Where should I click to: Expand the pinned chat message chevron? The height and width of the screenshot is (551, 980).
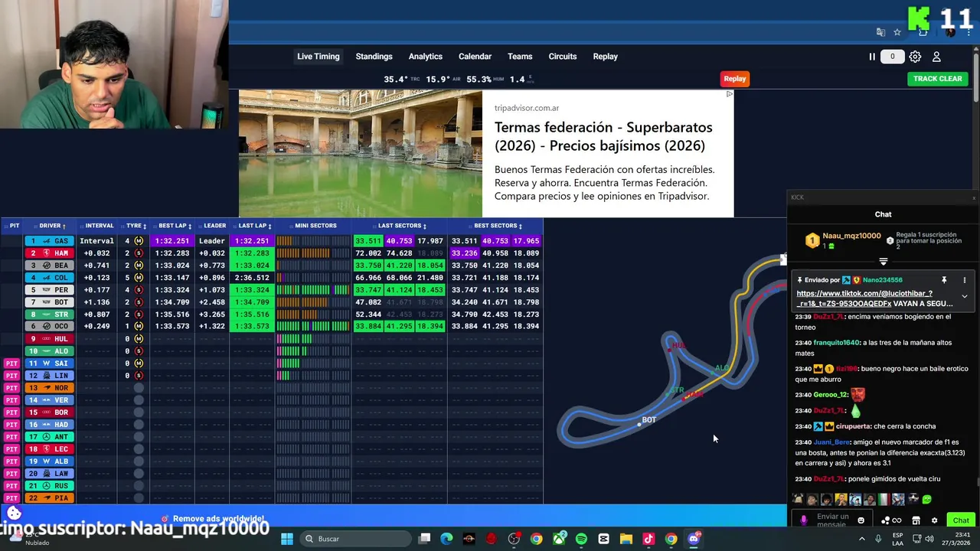(x=965, y=296)
